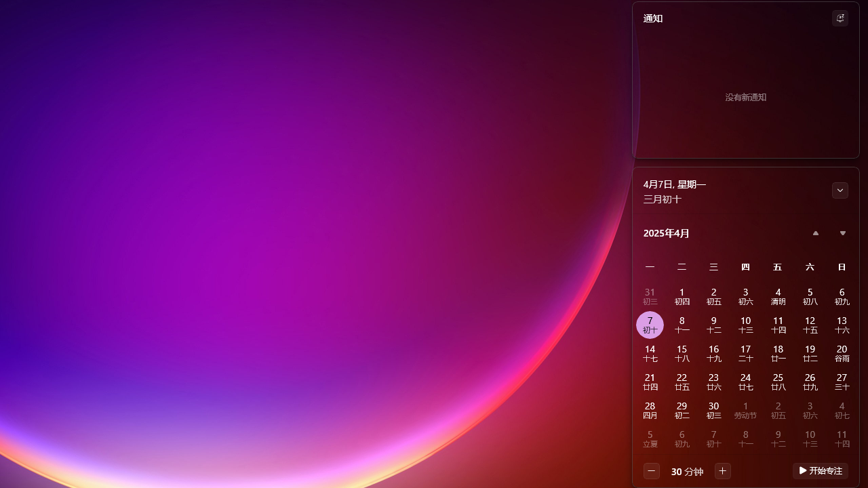Viewport: 868px width, 488px height.
Task: Click the 2025年4月 month header
Action: [666, 233]
